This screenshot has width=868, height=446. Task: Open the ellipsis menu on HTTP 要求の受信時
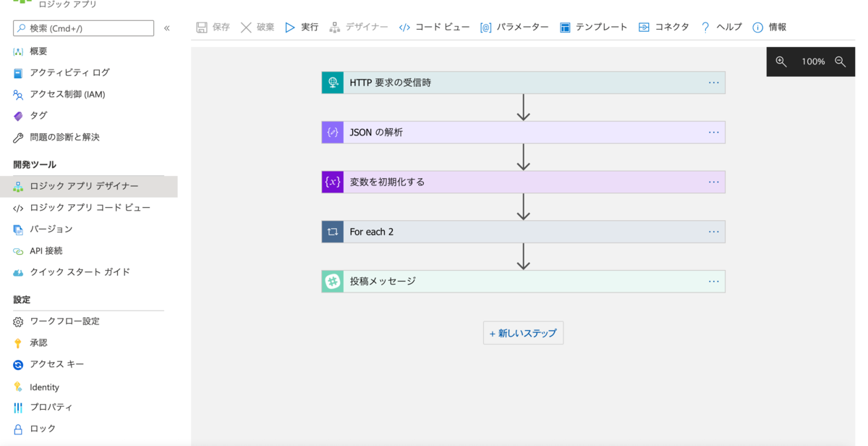coord(714,83)
